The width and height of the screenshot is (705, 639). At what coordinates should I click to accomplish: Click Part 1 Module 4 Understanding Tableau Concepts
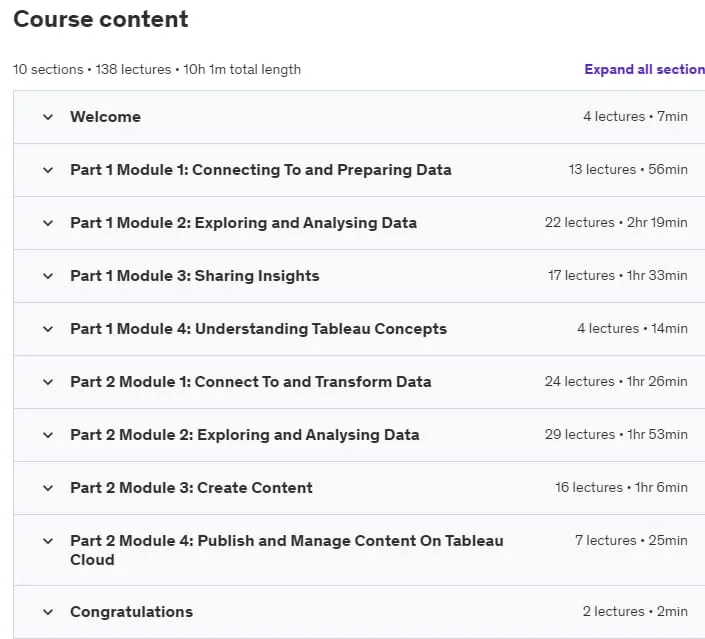[x=259, y=329]
